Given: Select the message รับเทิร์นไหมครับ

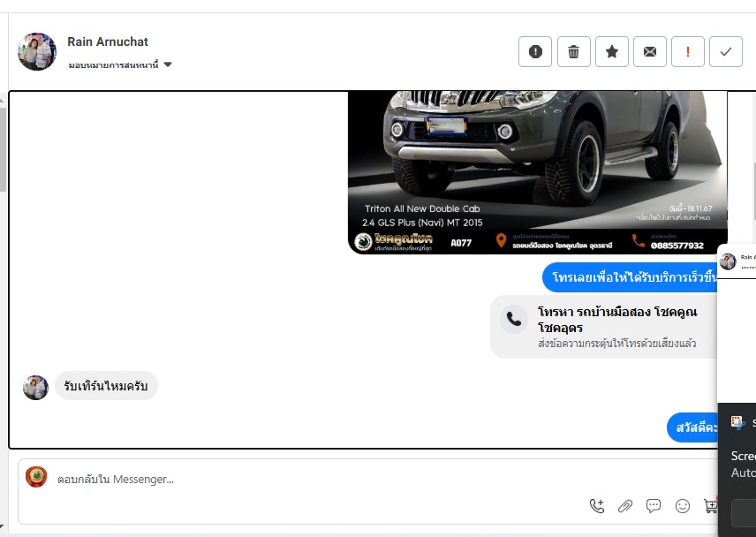Looking at the screenshot, I should click(106, 386).
